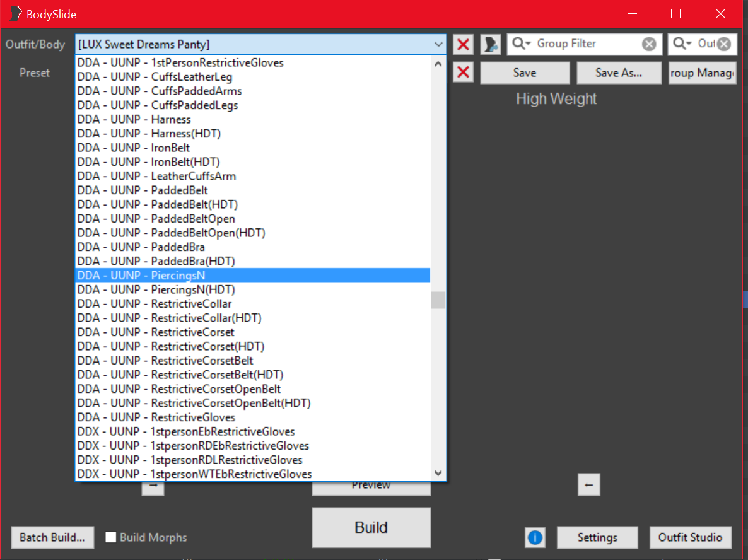Screen dimensions: 748x560
Task: Click the BodySlide refresh outfits icon button
Action: [x=491, y=44]
